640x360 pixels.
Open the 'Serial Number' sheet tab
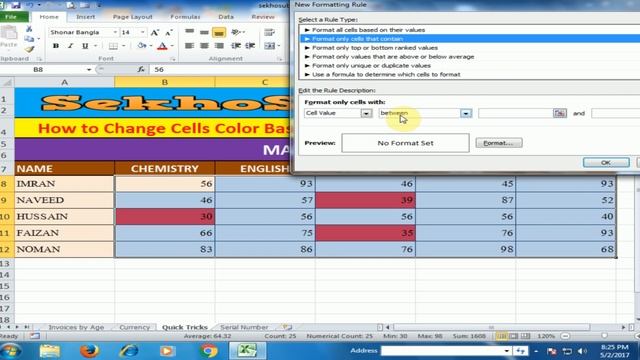tap(244, 327)
